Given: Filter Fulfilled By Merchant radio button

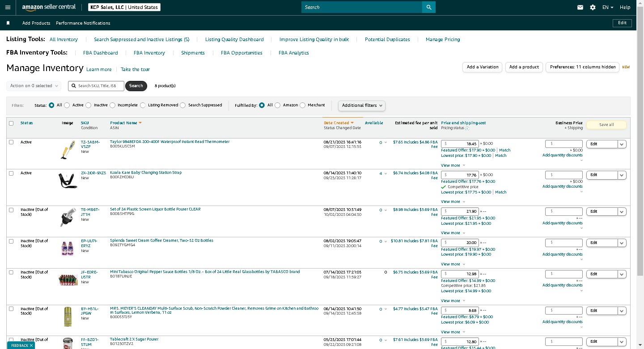Looking at the screenshot, I should tap(302, 105).
